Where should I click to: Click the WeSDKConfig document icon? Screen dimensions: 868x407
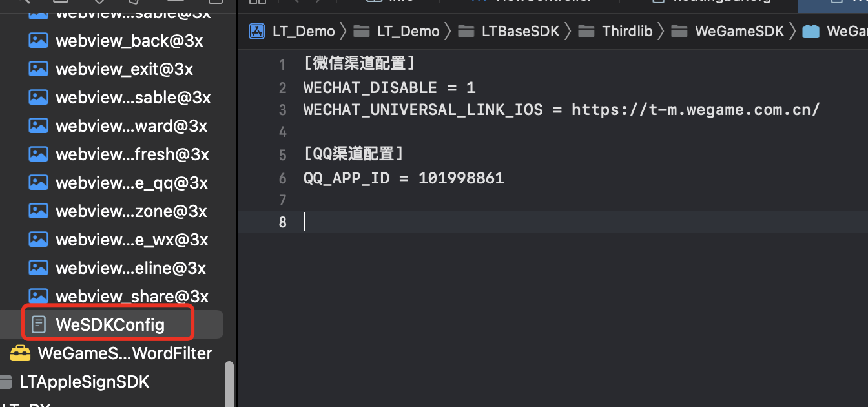39,324
